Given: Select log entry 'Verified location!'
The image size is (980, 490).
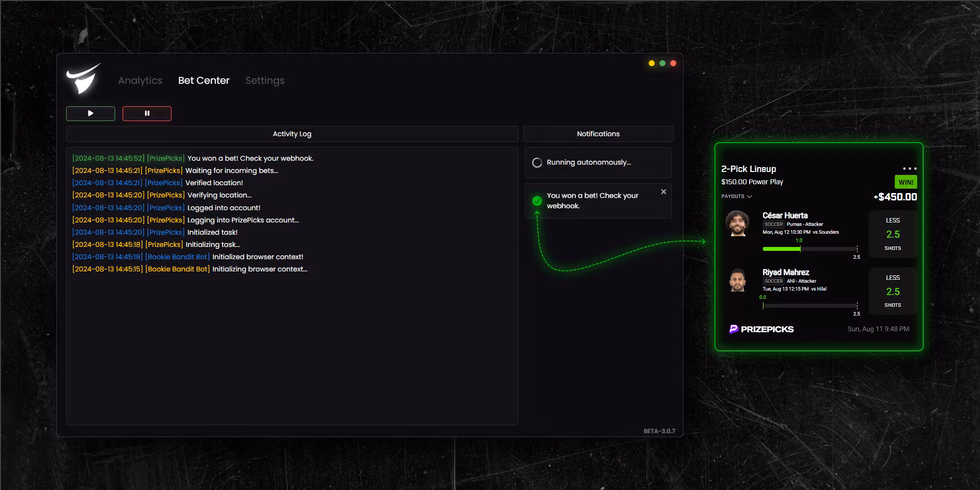Looking at the screenshot, I should click(157, 183).
